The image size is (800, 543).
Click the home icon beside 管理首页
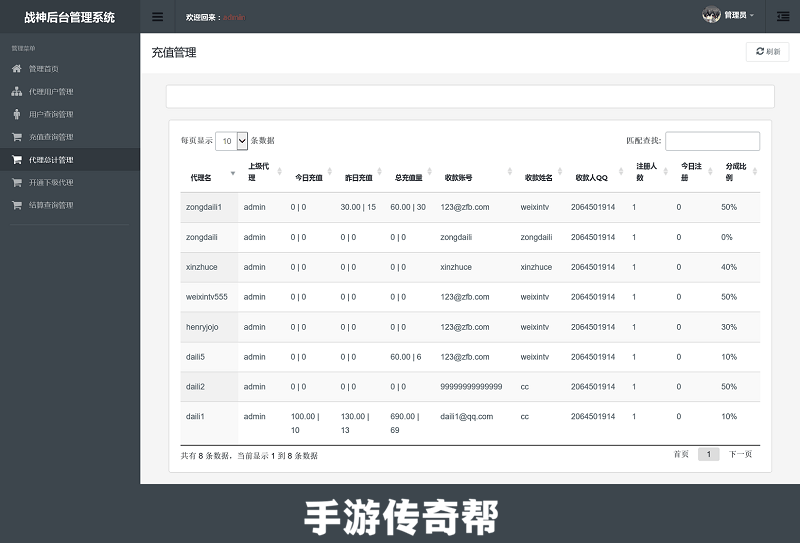[x=16, y=68]
